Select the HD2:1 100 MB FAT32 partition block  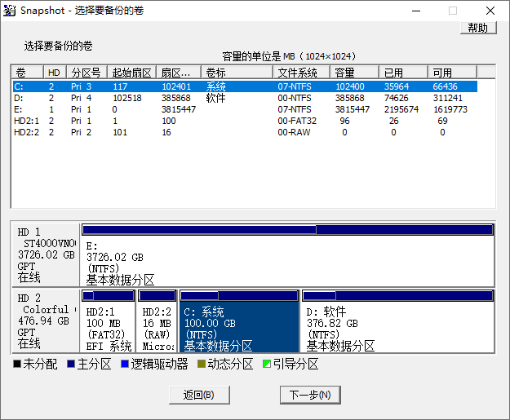[108, 321]
